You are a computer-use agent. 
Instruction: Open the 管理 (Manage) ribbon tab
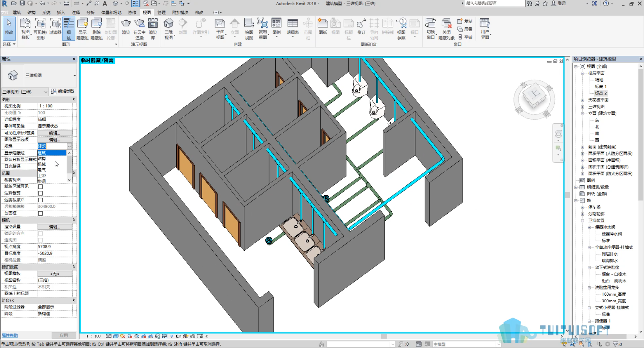(x=161, y=12)
